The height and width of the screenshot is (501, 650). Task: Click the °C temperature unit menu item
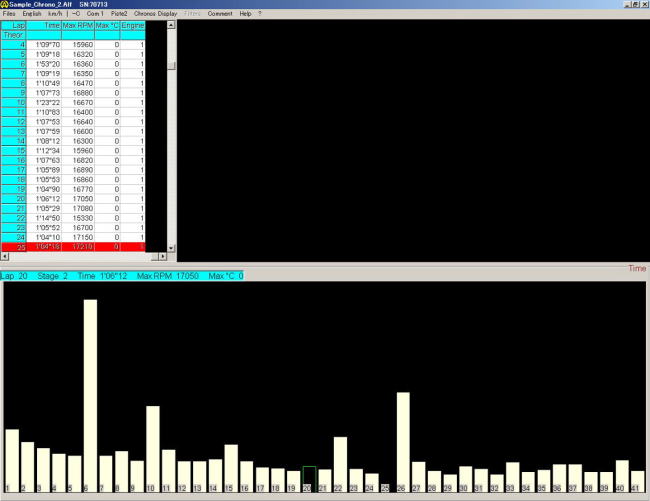[76, 14]
